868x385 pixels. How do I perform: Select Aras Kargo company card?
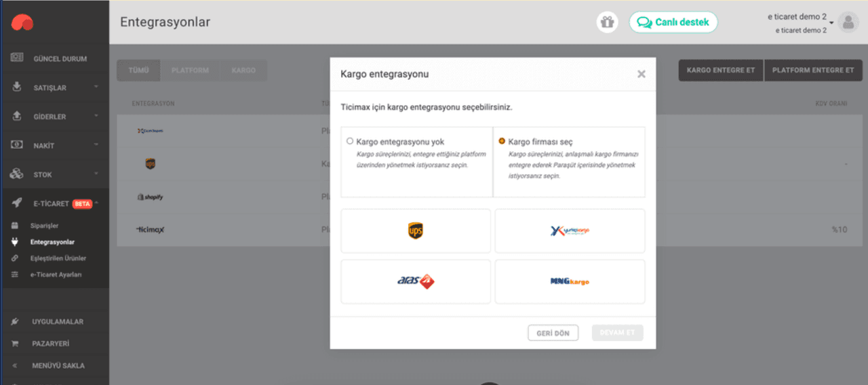[x=416, y=281]
